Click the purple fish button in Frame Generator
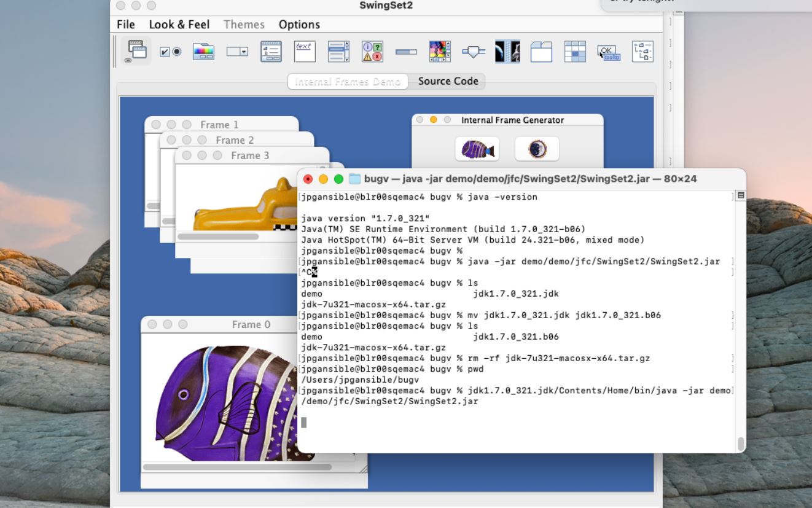The image size is (812, 508). pos(477,149)
